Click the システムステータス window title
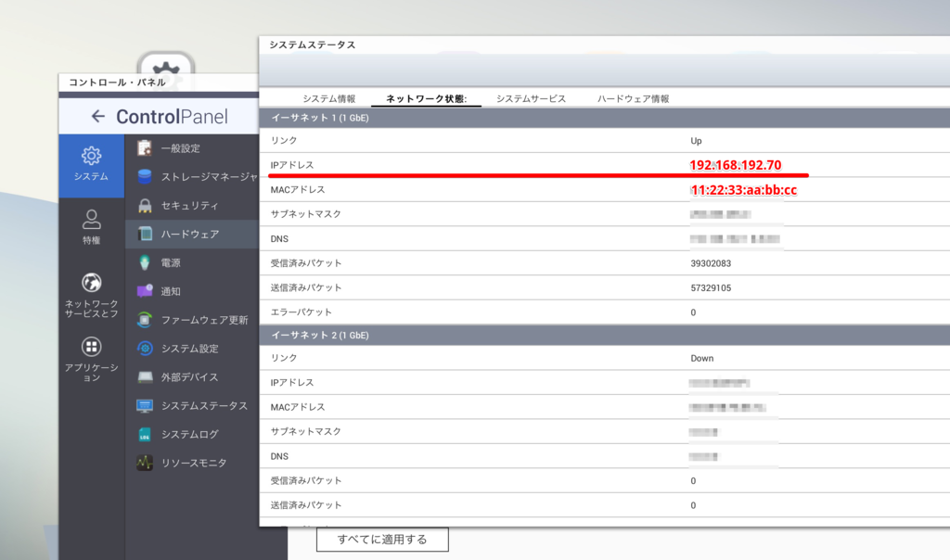950x560 pixels. (x=312, y=45)
